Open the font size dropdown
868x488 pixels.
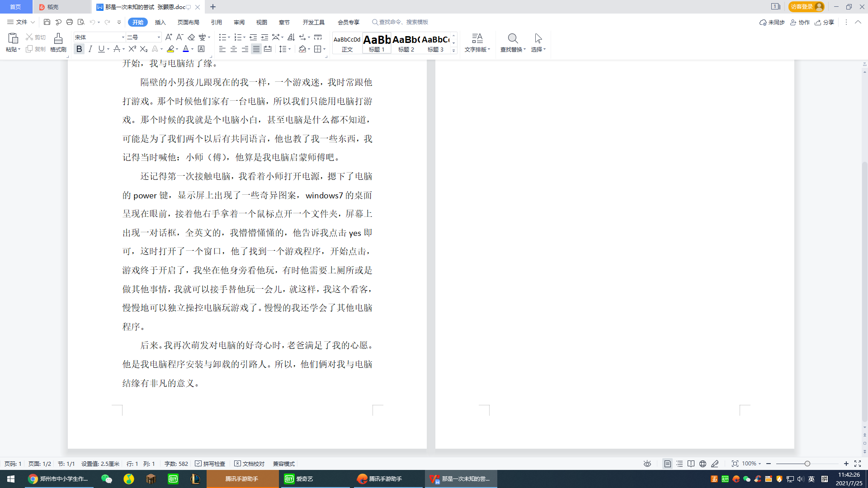click(x=159, y=37)
